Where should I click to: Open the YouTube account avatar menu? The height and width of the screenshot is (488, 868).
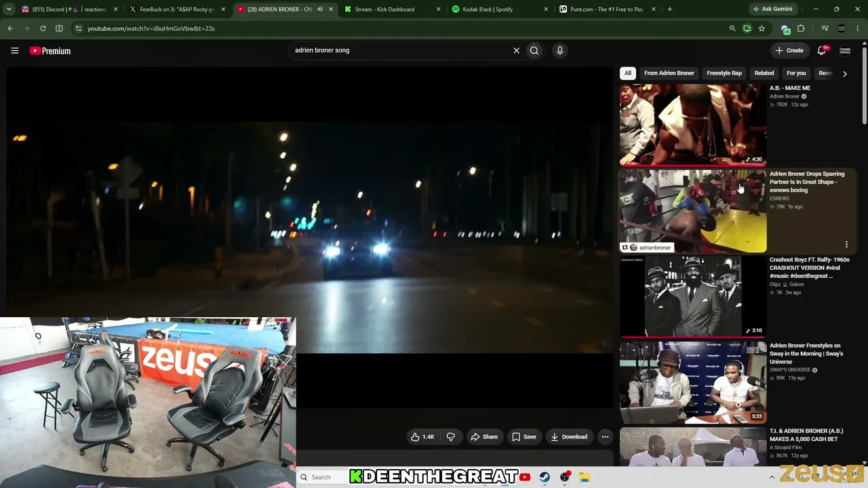click(845, 50)
